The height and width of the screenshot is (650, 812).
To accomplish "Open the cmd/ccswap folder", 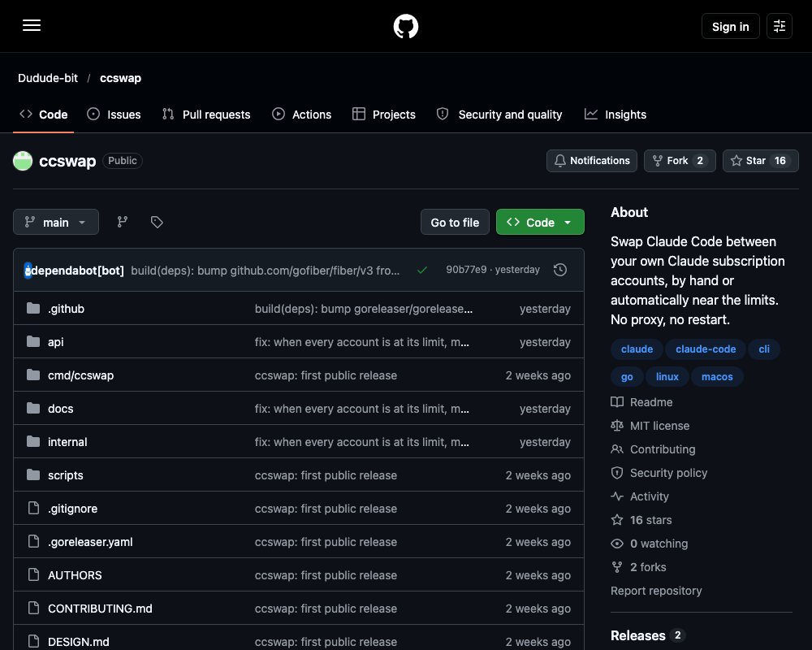I will [x=80, y=375].
